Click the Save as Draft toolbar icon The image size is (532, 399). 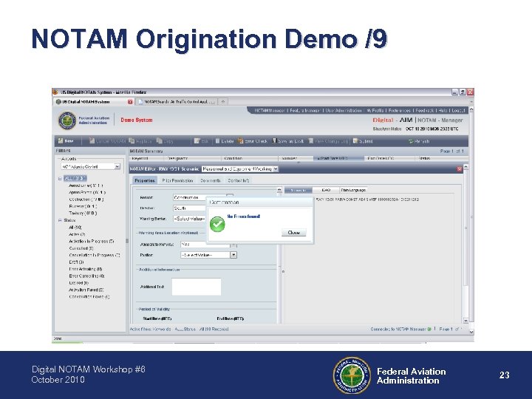(x=274, y=141)
